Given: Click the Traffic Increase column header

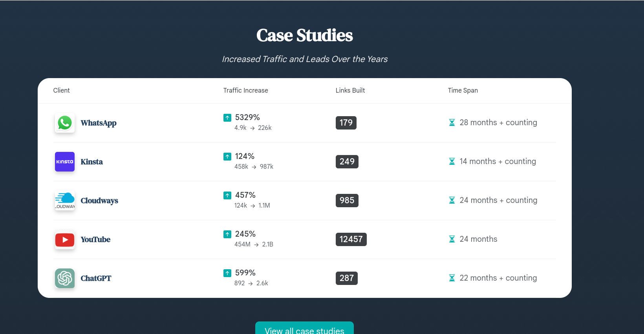Looking at the screenshot, I should (245, 90).
